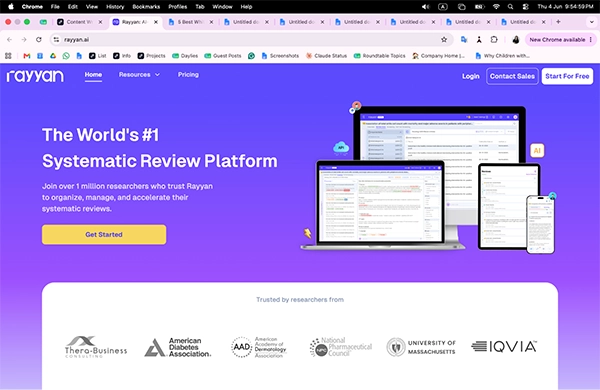Open the Google Calendar bookmark icon
Image resolution: width=600 pixels, height=390 pixels.
coord(40,56)
